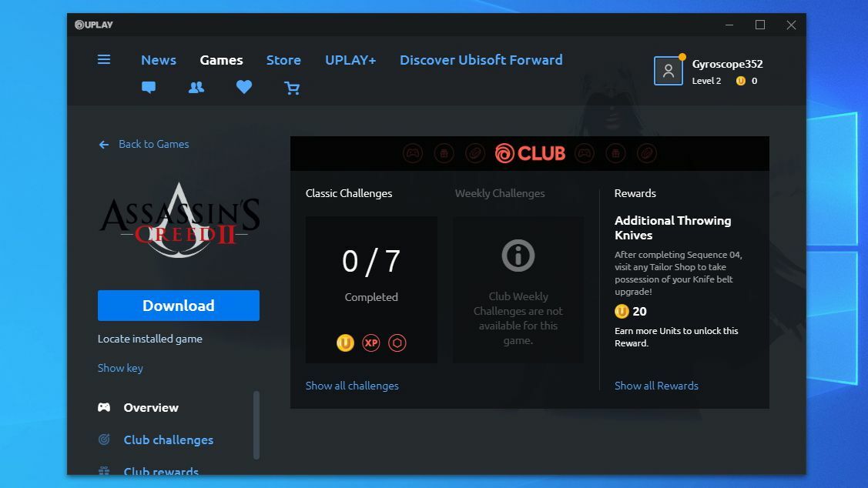Open the chat messages icon
868x488 pixels.
(149, 88)
